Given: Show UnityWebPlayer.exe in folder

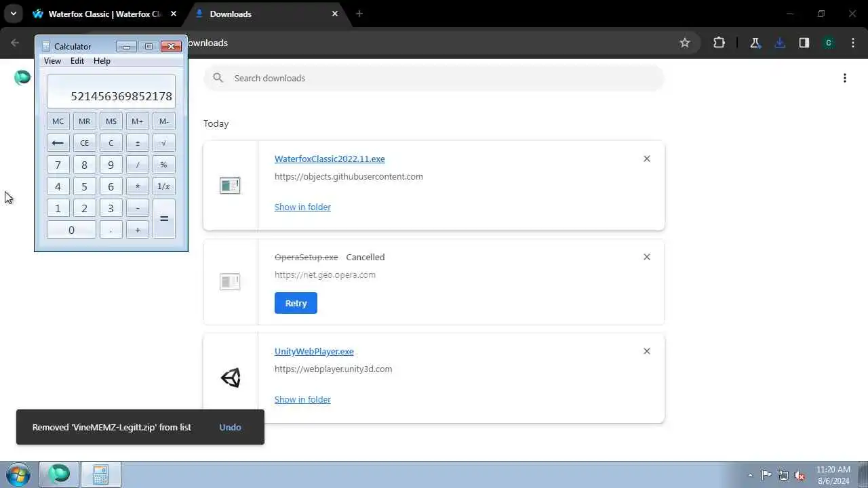Looking at the screenshot, I should (302, 399).
